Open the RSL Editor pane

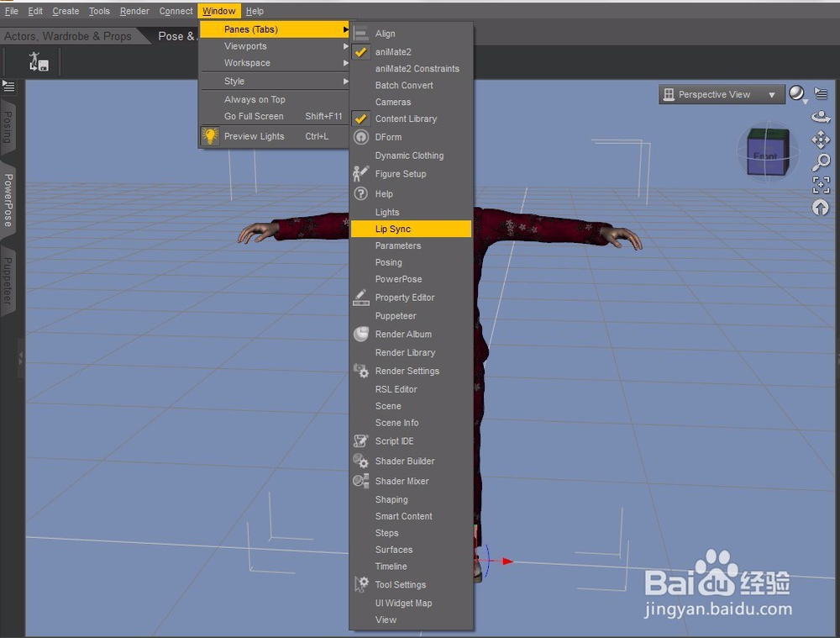(x=411, y=389)
